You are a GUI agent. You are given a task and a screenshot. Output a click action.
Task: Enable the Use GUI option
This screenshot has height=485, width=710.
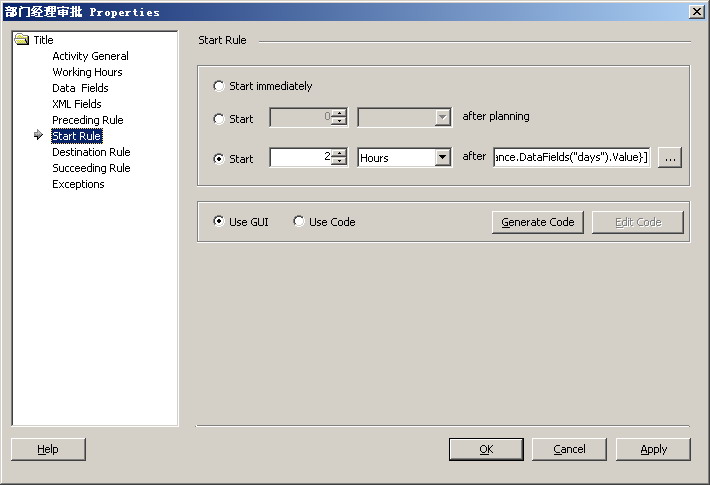click(x=218, y=221)
